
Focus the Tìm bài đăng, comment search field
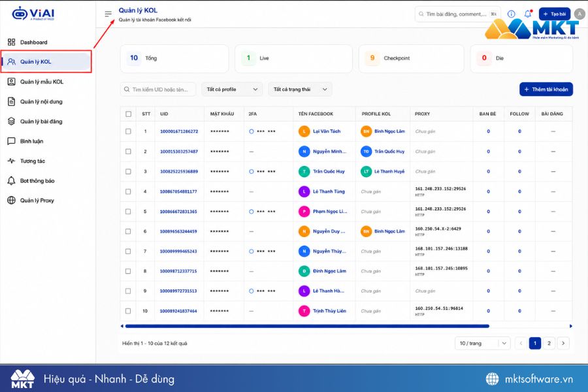457,14
